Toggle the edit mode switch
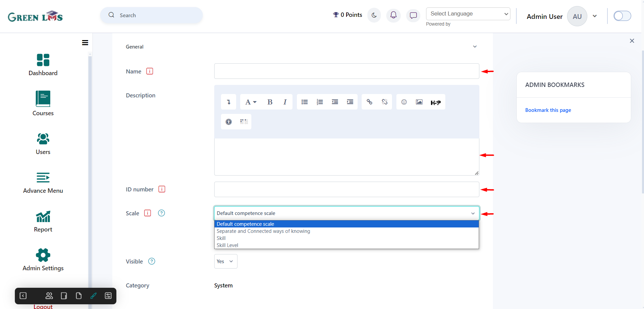Screen dimensions: 644x309 [x=622, y=16]
